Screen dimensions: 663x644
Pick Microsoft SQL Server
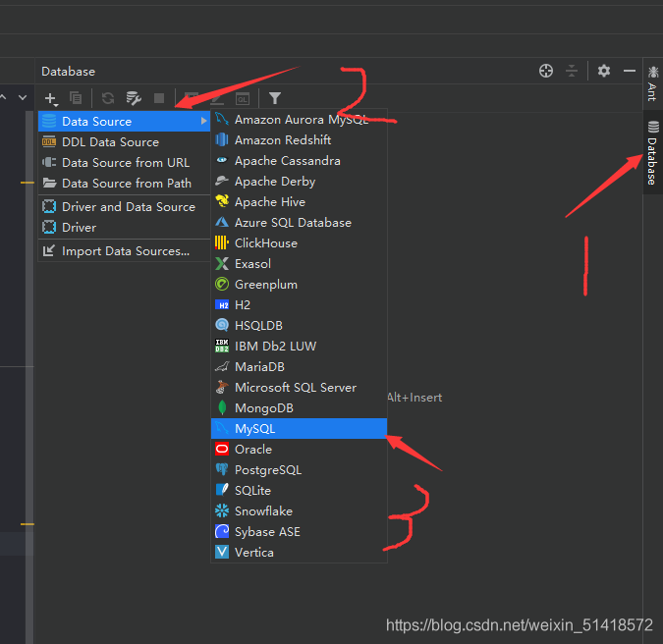(x=299, y=388)
